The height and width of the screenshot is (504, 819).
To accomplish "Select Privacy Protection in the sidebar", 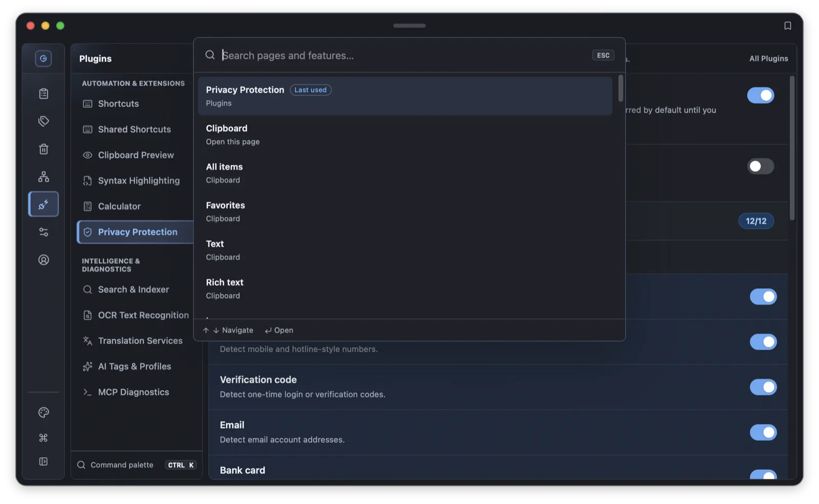I will [x=135, y=232].
